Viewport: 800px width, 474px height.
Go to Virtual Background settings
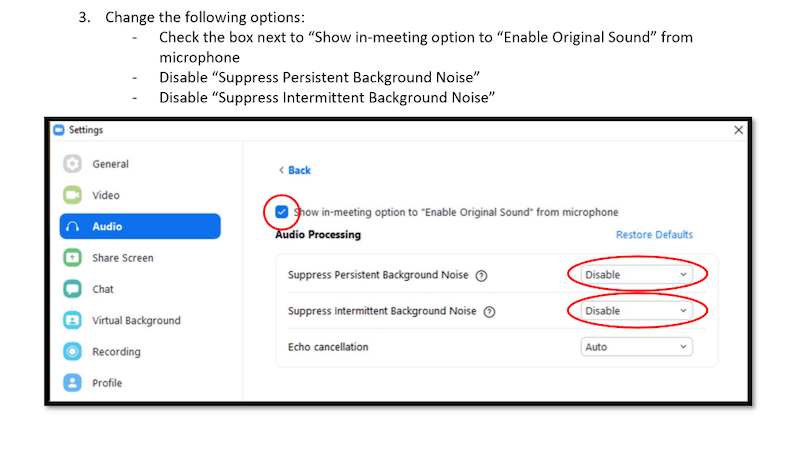[136, 320]
